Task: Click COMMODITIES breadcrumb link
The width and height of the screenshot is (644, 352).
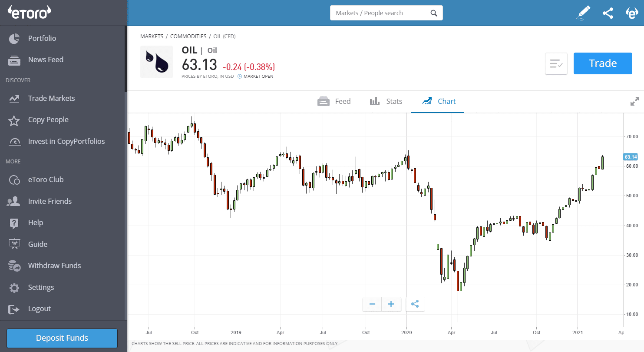Action: point(188,37)
